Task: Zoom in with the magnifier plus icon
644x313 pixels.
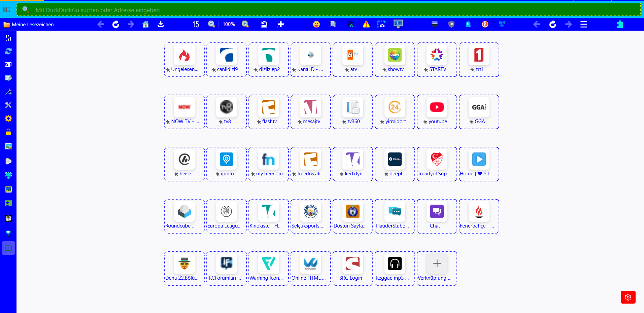Action: (245, 24)
